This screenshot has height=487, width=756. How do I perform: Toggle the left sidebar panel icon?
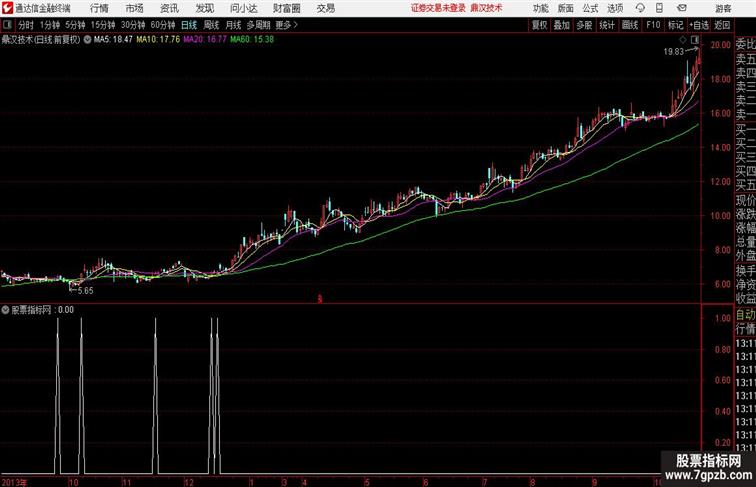pyautogui.click(x=7, y=25)
